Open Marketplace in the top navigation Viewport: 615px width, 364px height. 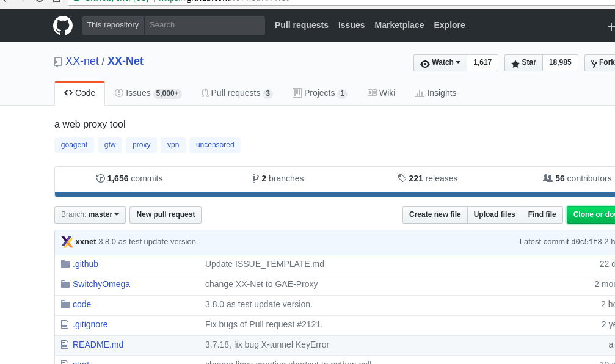(399, 25)
